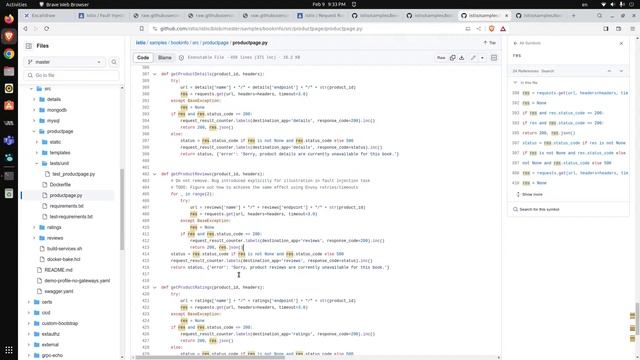Select productpage.py in file tree

click(x=66, y=195)
